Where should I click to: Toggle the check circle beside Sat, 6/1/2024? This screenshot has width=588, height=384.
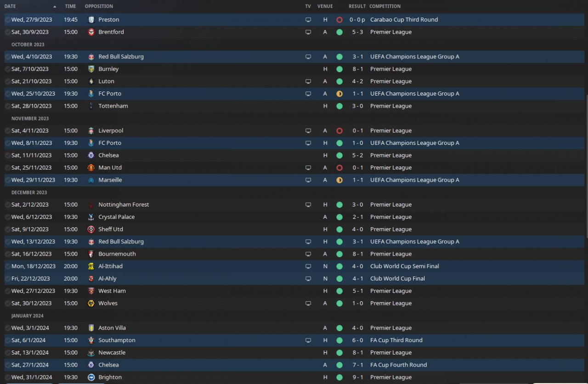coord(7,340)
